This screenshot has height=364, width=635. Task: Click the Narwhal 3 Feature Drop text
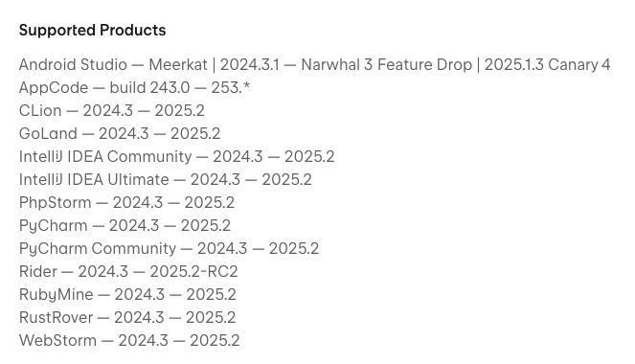(x=386, y=65)
